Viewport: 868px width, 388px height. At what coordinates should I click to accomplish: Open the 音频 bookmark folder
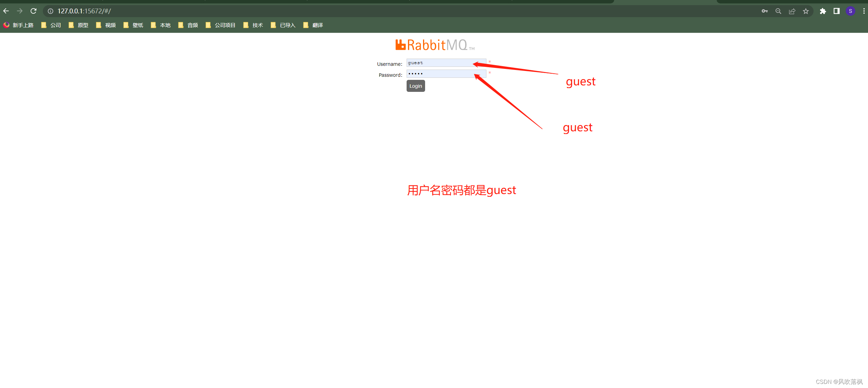click(188, 25)
